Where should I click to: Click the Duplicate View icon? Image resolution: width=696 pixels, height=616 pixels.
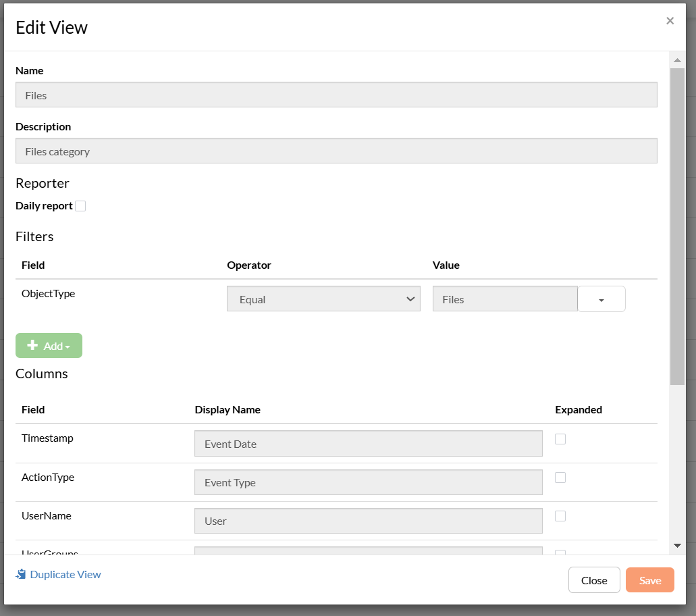click(21, 574)
